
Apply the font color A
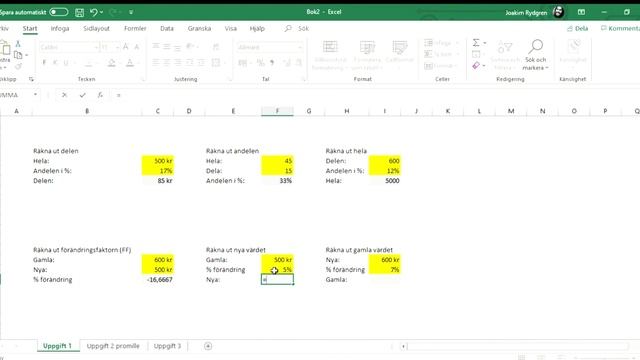[x=129, y=63]
